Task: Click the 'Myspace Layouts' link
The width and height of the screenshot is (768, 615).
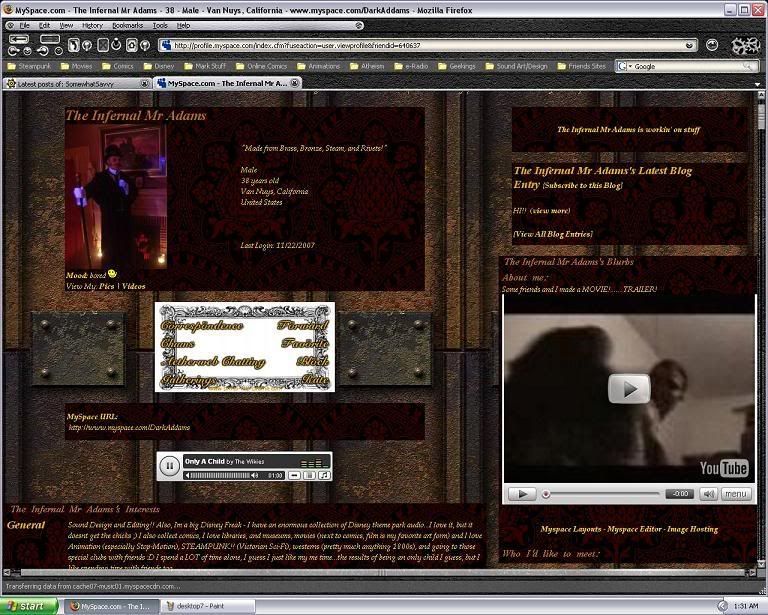Action: tap(571, 529)
